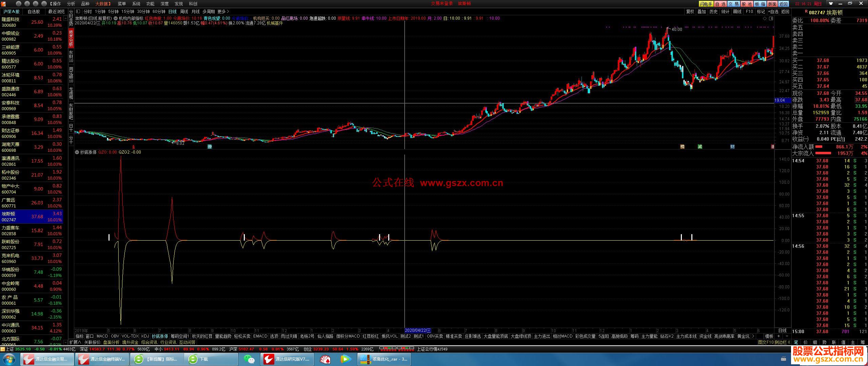
Task: Expand 更多 periods chevron
Action: [x=223, y=12]
